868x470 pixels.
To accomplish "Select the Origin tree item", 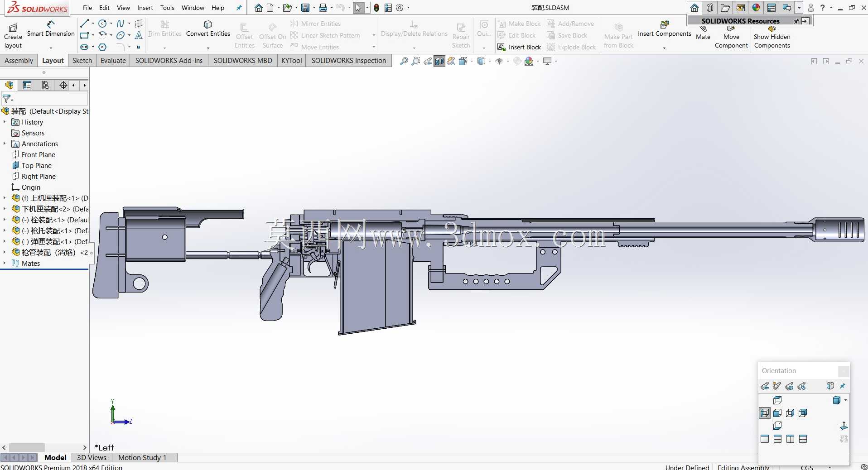I will [26, 187].
